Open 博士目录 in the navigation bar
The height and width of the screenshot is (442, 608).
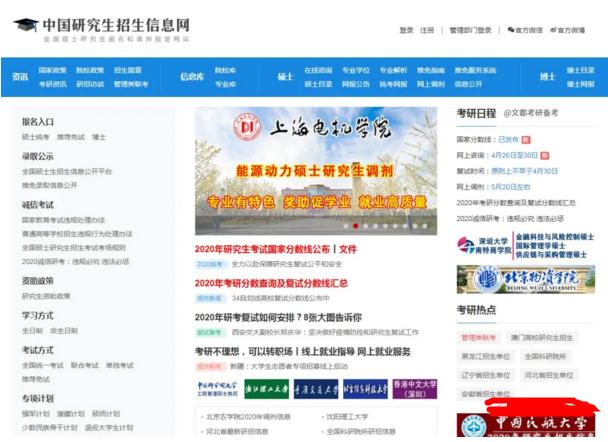click(x=580, y=70)
